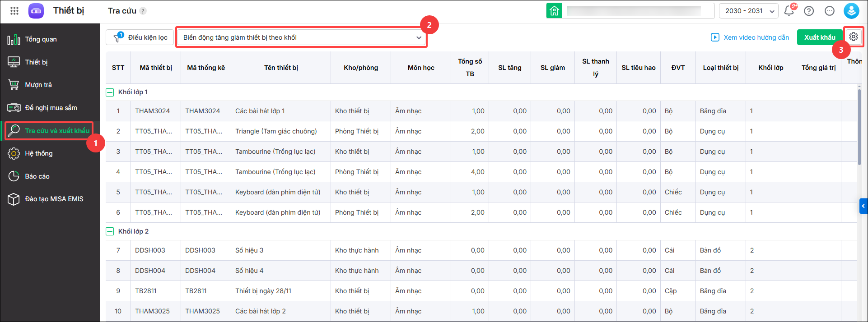Click the Tra cứu và xuất khẩu magnifier icon
The width and height of the screenshot is (868, 322).
(14, 131)
